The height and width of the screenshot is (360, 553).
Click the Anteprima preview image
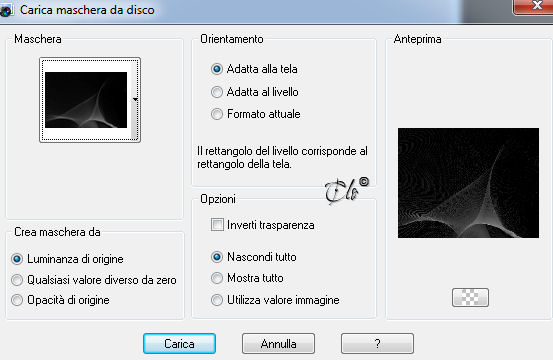pos(468,183)
